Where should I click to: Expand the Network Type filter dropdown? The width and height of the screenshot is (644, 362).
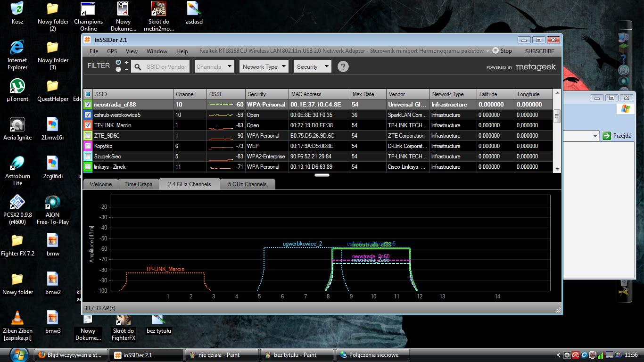point(264,66)
